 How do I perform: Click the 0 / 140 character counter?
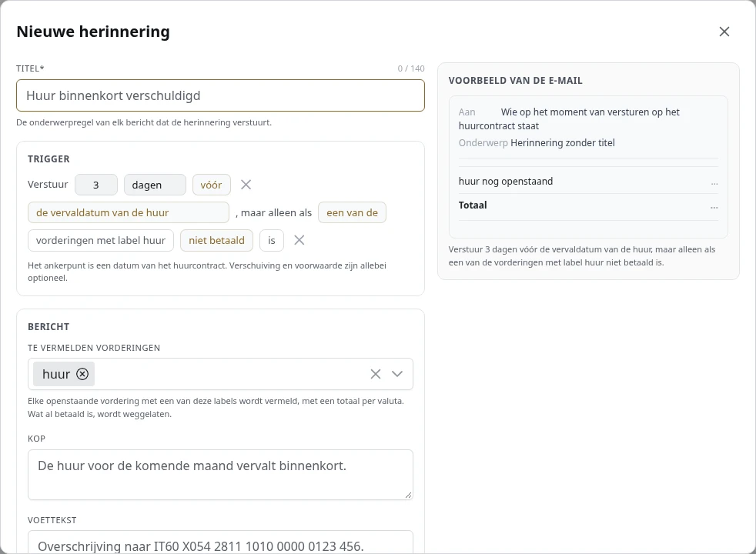(x=411, y=68)
